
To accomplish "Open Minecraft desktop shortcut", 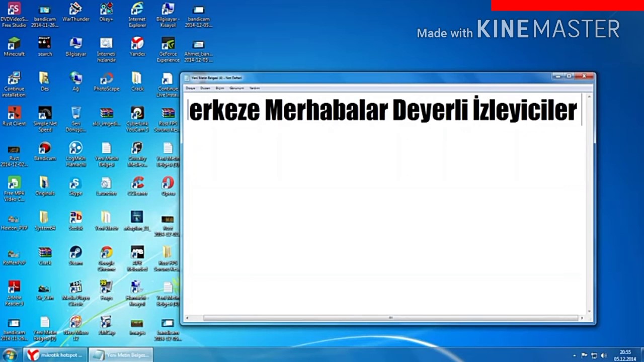I will pyautogui.click(x=14, y=46).
